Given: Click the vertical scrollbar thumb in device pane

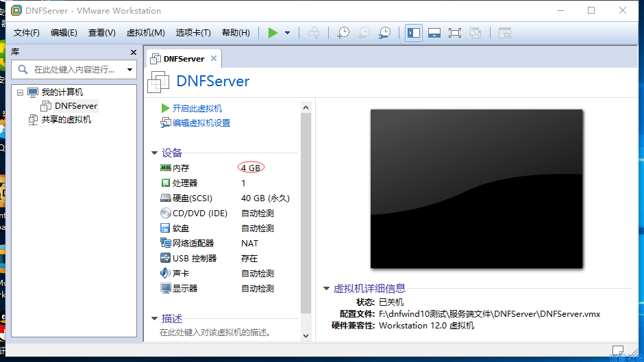Looking at the screenshot, I should tap(306, 213).
